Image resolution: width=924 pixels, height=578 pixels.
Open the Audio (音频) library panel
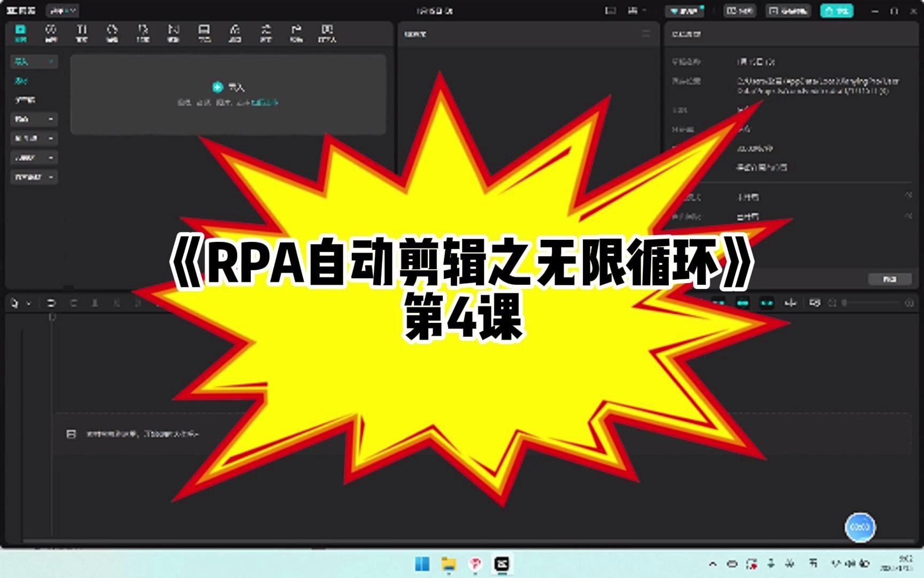pos(51,33)
